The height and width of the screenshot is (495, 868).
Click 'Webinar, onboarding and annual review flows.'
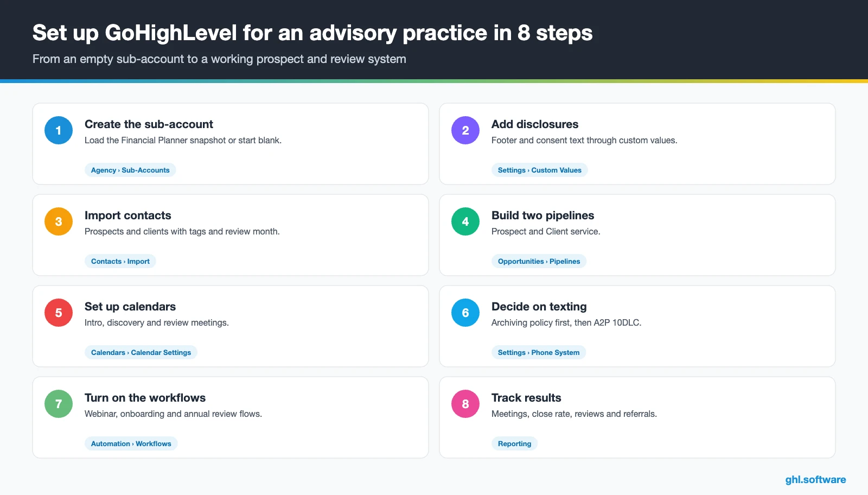point(173,414)
